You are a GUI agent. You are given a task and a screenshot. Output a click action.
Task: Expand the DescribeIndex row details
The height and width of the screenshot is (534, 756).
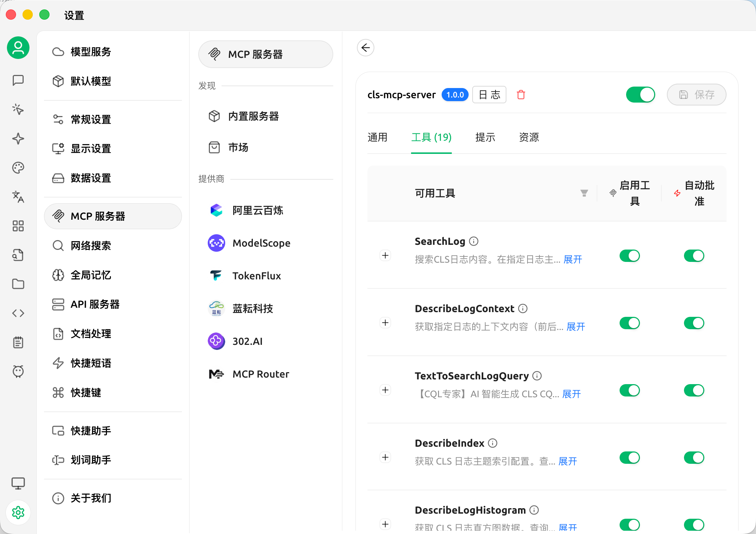pyautogui.click(x=385, y=457)
